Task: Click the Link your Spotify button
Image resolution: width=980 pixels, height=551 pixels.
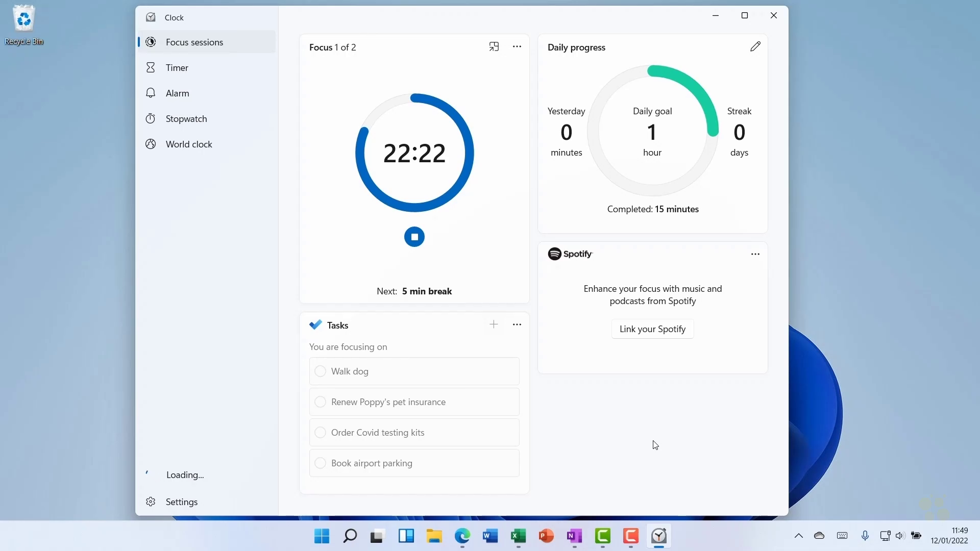Action: [652, 329]
